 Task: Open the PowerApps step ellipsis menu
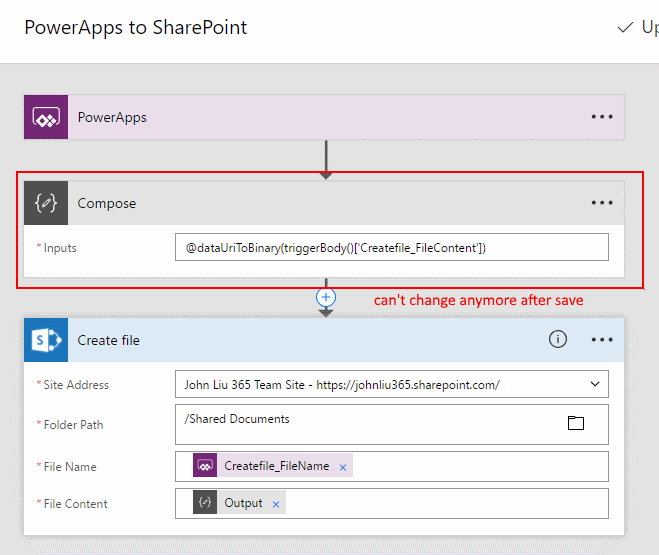pyautogui.click(x=601, y=117)
